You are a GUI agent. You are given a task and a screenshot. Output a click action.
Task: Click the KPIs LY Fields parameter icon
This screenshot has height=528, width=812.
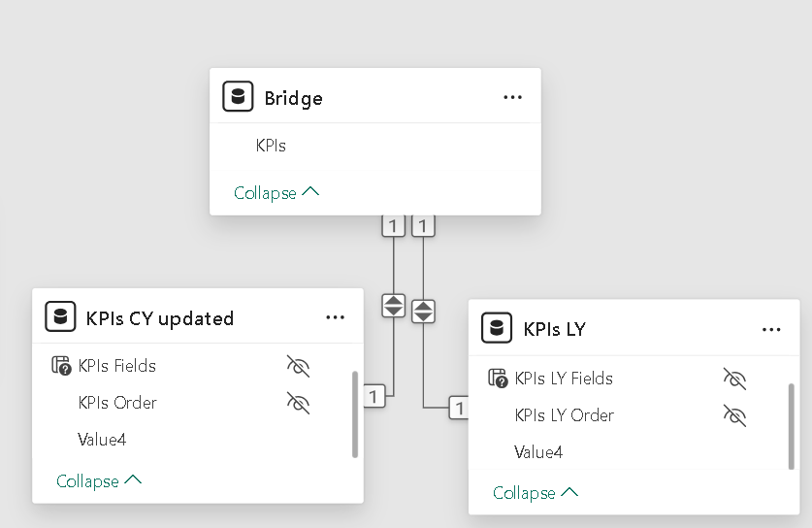[497, 379]
